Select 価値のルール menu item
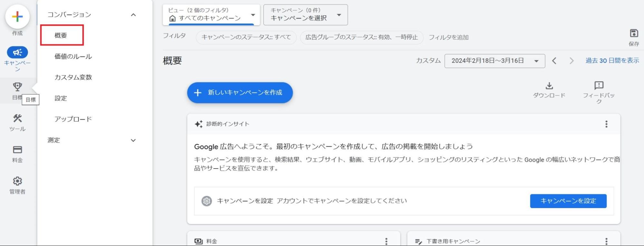Screen dimensions: 644x246 pos(73,57)
